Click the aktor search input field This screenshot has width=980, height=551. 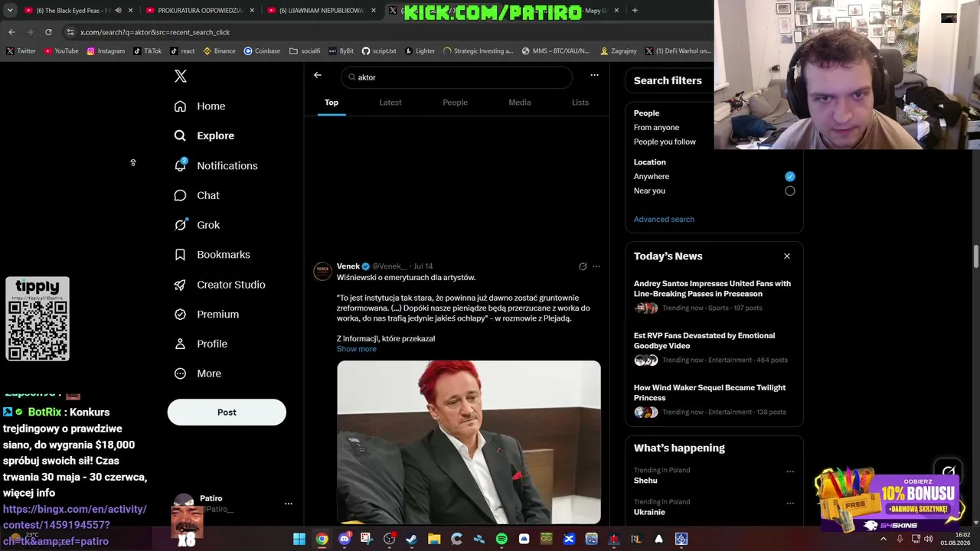457,77
